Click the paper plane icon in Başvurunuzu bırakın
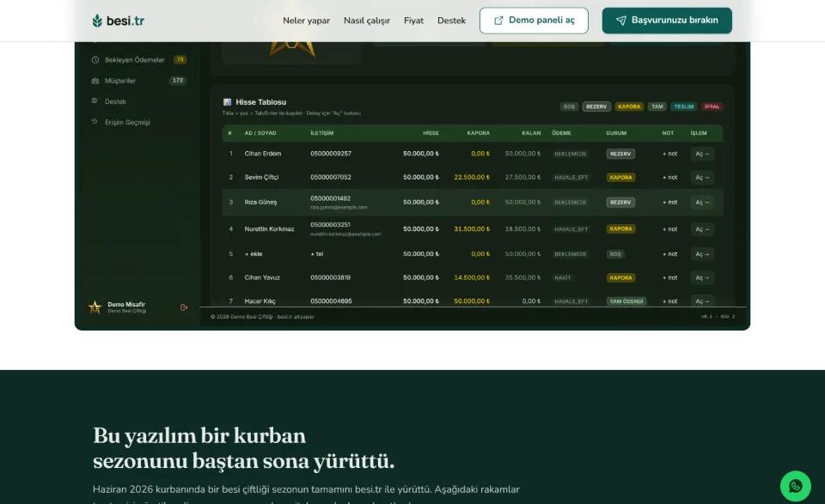Viewport: 825px width, 504px height. pyautogui.click(x=620, y=21)
